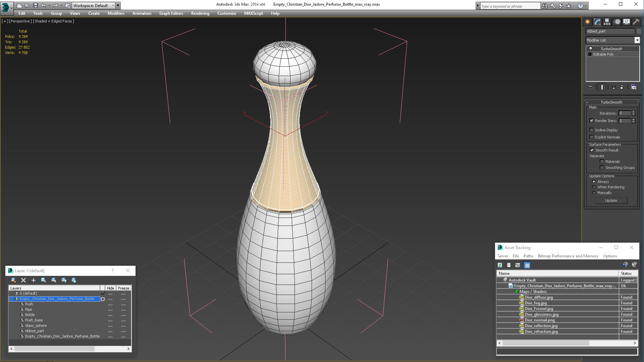The image size is (644, 362).
Task: Click the Pin Stack icon
Action: click(x=590, y=87)
